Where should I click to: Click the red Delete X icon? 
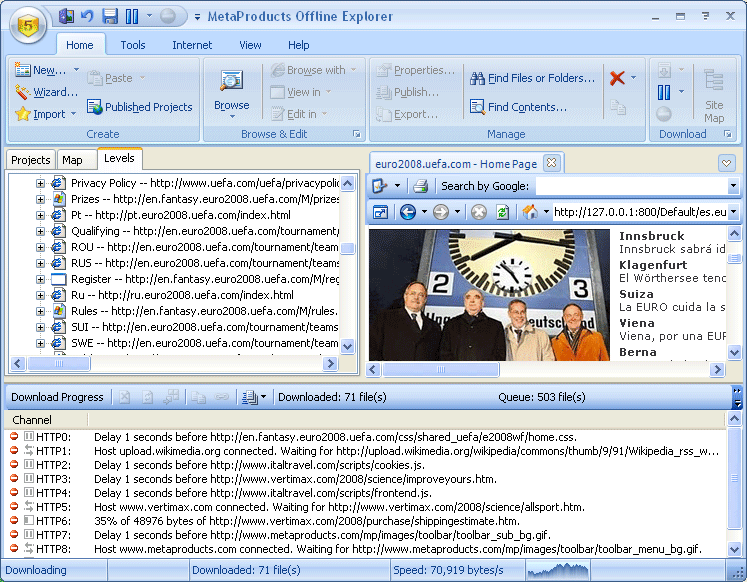click(x=617, y=78)
